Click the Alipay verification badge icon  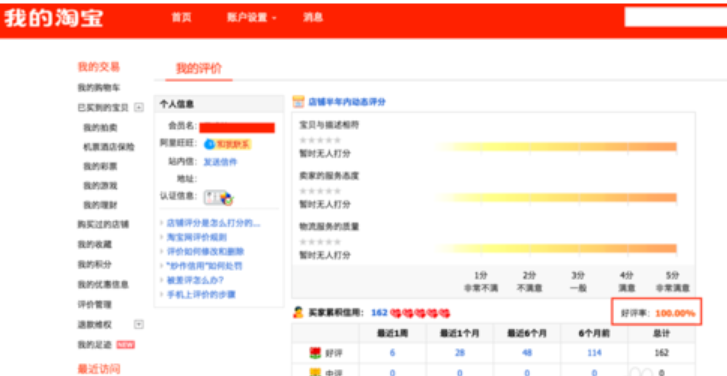point(227,198)
